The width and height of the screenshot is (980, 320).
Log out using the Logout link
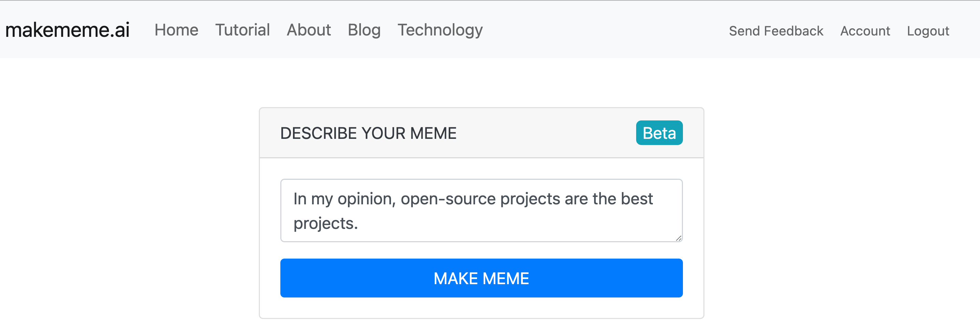coord(927,31)
